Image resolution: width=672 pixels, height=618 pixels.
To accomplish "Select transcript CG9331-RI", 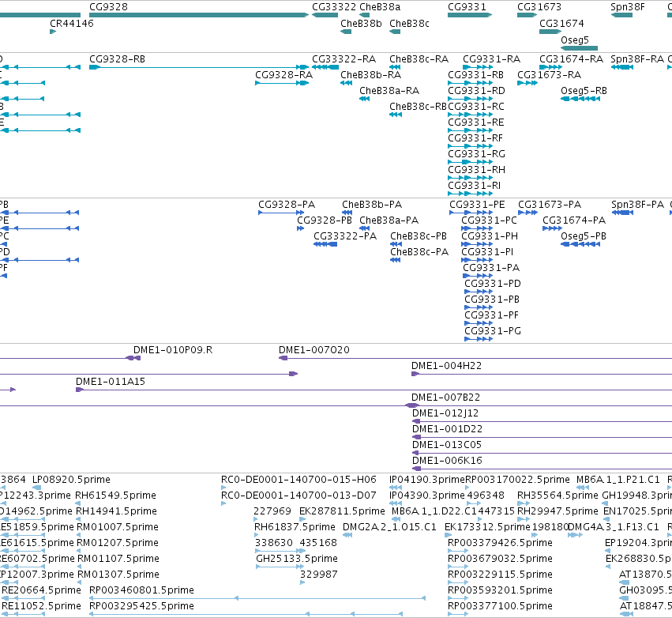I will (x=470, y=194).
